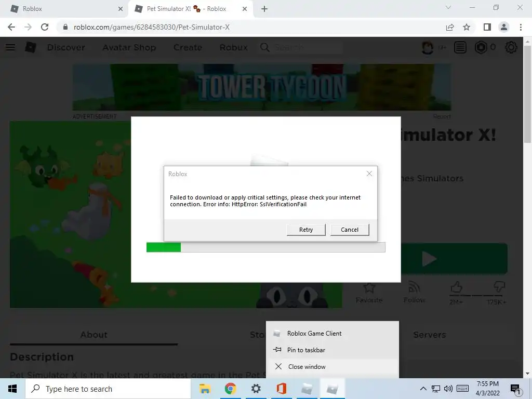Image resolution: width=532 pixels, height=399 pixels.
Task: Expand the tab search dropdown
Action: 448,7
